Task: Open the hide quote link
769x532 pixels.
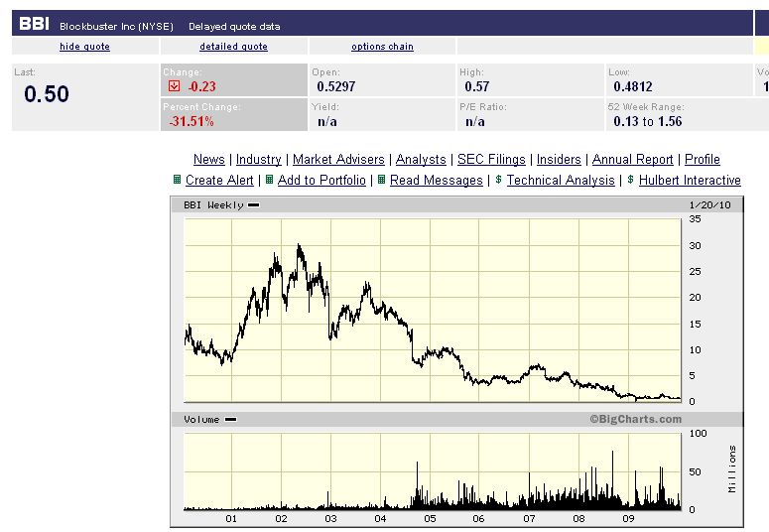Action: tap(85, 47)
